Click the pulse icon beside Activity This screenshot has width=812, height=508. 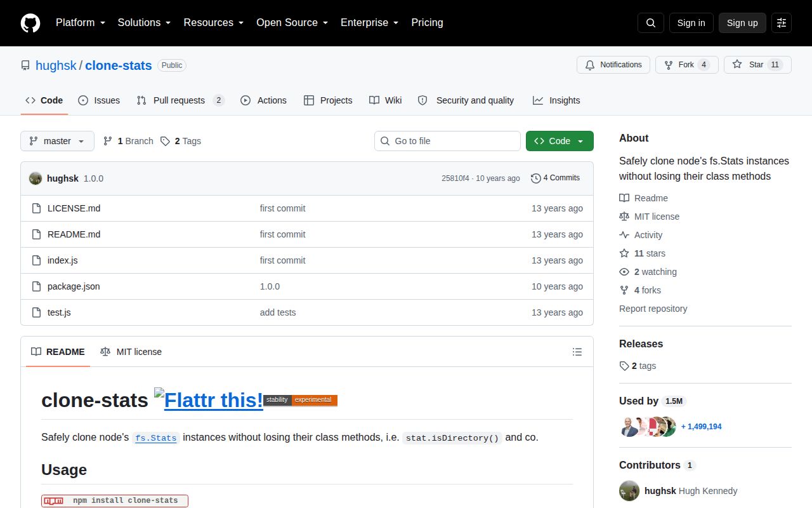click(624, 235)
